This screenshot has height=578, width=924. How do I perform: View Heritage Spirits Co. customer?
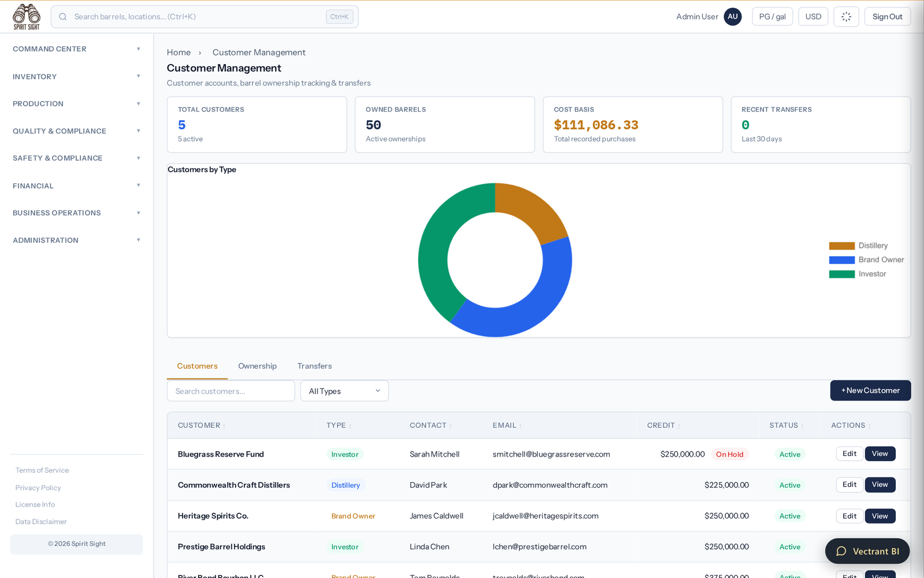[880, 516]
